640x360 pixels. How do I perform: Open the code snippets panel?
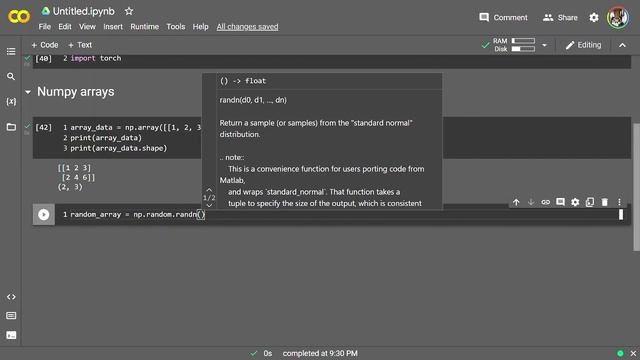pos(11,297)
